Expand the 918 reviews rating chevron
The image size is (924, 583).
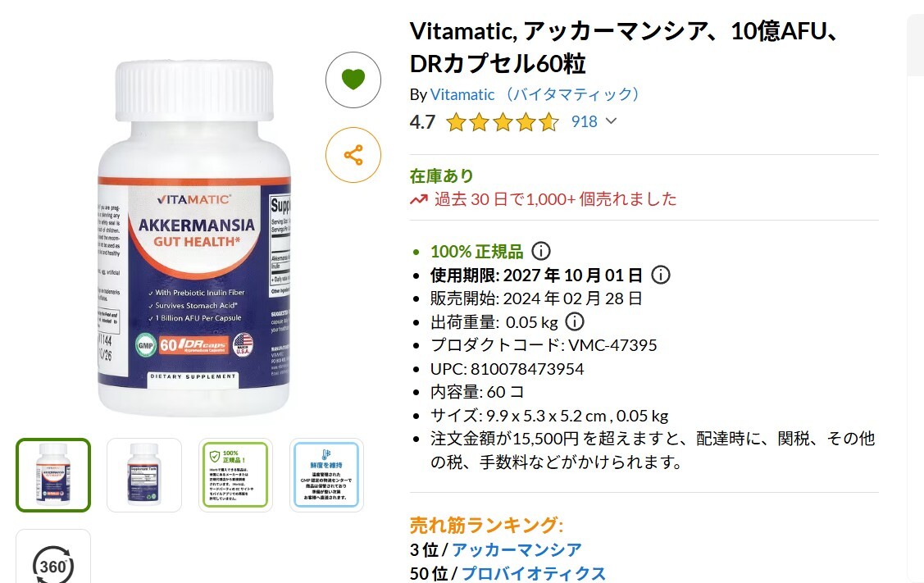pyautogui.click(x=611, y=121)
